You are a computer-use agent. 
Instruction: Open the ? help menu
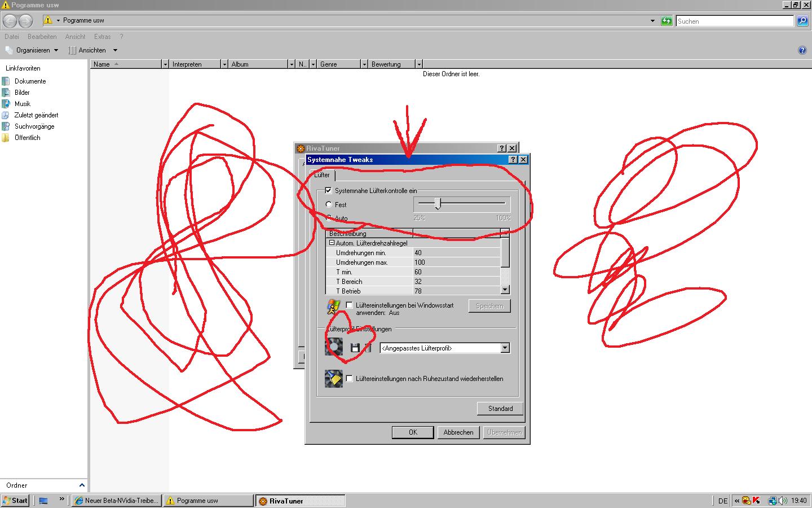pyautogui.click(x=121, y=37)
